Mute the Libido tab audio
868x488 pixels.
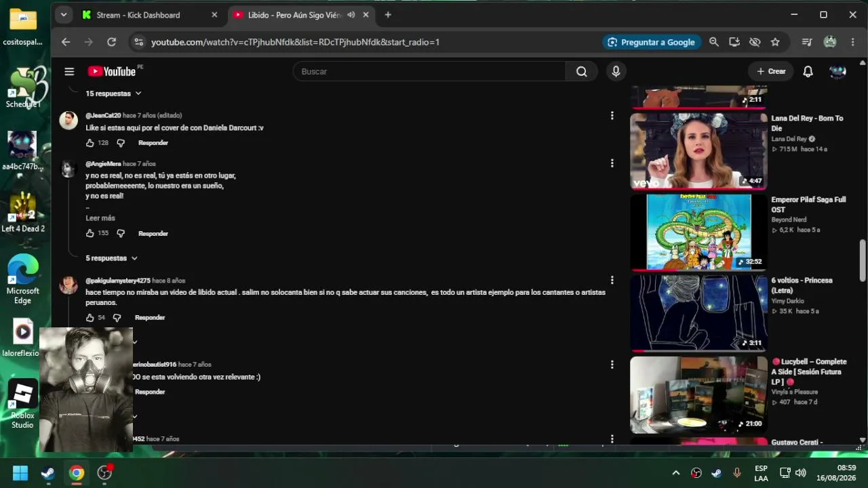click(351, 15)
